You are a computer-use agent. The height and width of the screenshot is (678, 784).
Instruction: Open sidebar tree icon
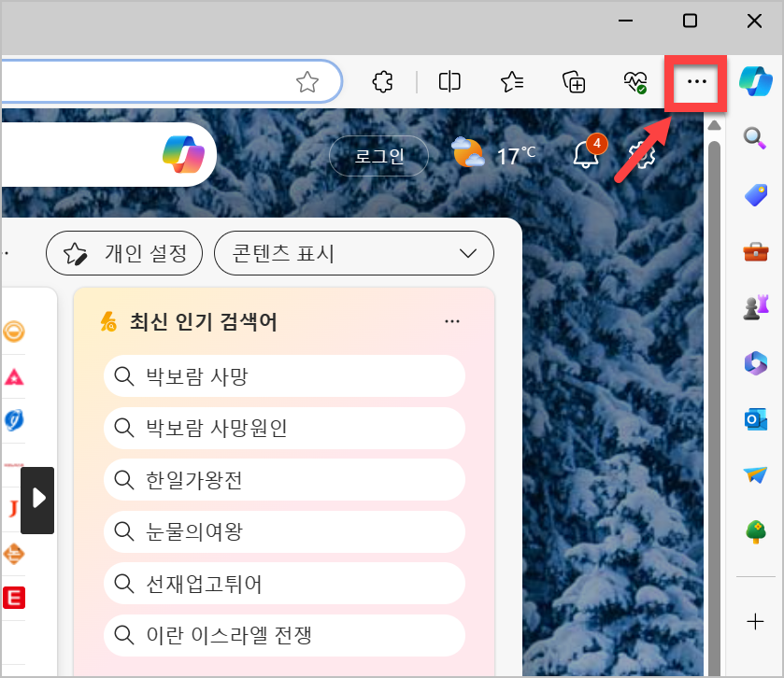click(756, 531)
